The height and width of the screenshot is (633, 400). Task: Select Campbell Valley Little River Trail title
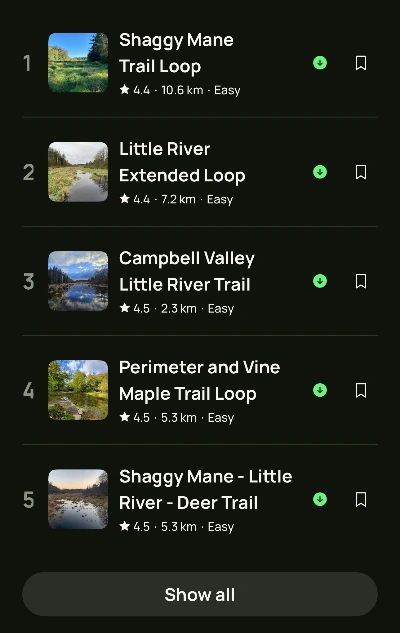point(187,271)
